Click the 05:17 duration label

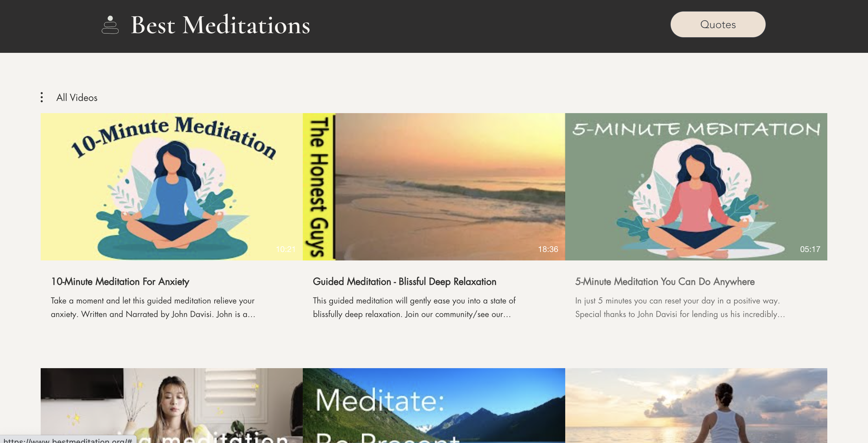tap(810, 249)
